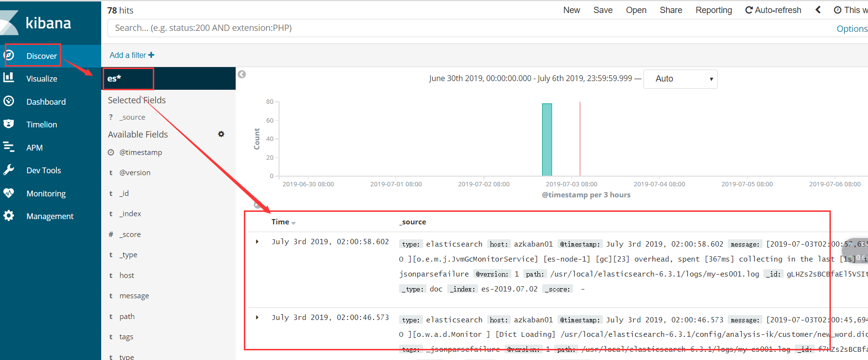Image resolution: width=868 pixels, height=360 pixels.
Task: Open the Discover compass icon
Action: coord(9,55)
